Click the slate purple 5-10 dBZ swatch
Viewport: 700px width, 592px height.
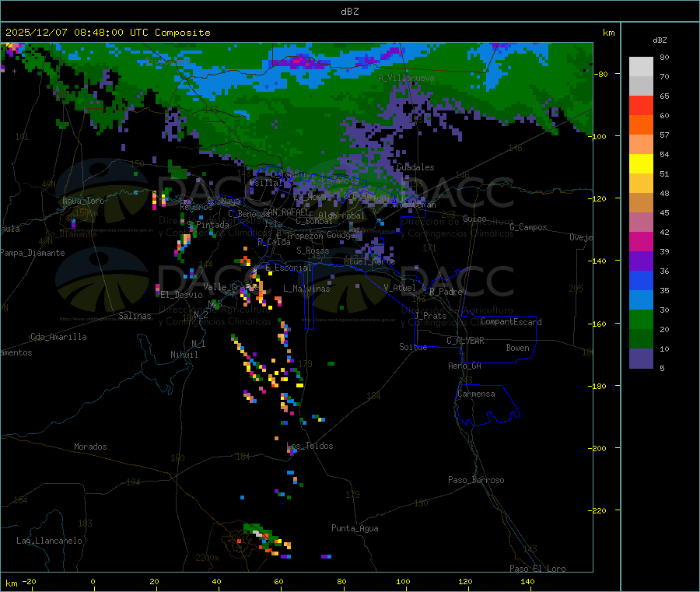pos(641,359)
